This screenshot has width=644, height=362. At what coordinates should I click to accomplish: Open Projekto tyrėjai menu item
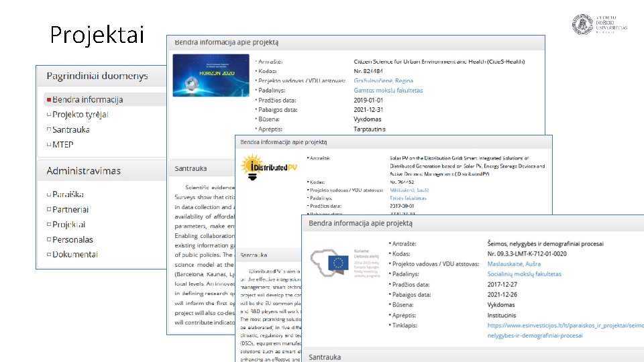point(80,115)
